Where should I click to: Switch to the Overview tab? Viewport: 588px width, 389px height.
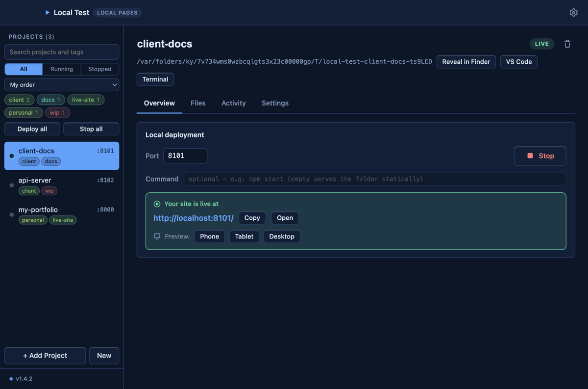[x=159, y=103]
